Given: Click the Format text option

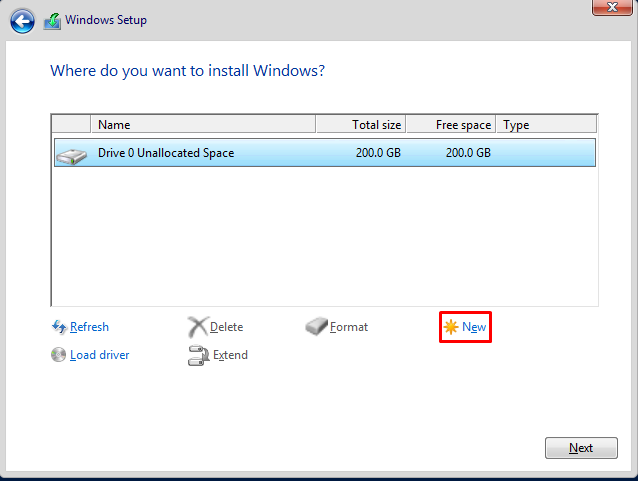Looking at the screenshot, I should 349,327.
